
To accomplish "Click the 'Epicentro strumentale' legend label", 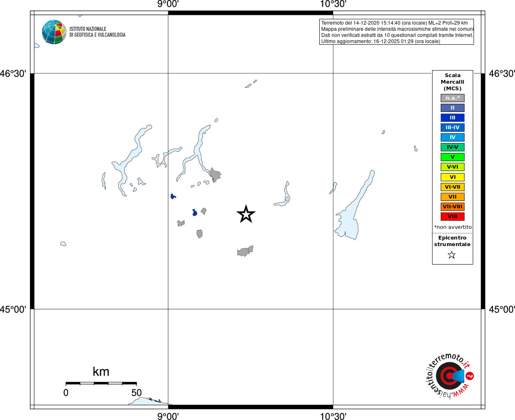I will [452, 241].
